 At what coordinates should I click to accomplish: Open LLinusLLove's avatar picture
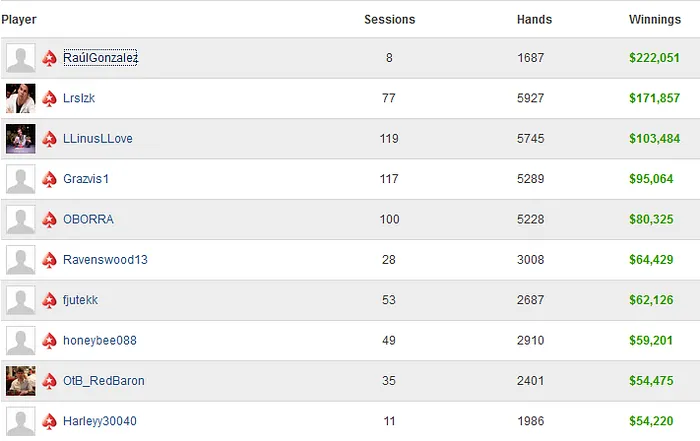(x=21, y=139)
